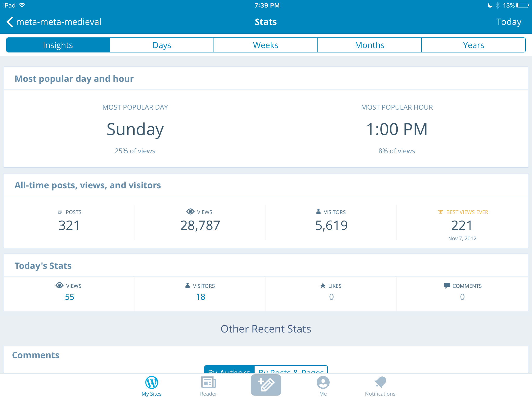Select the Insights segment
Viewport: 532px width, 399px height.
pyautogui.click(x=58, y=45)
